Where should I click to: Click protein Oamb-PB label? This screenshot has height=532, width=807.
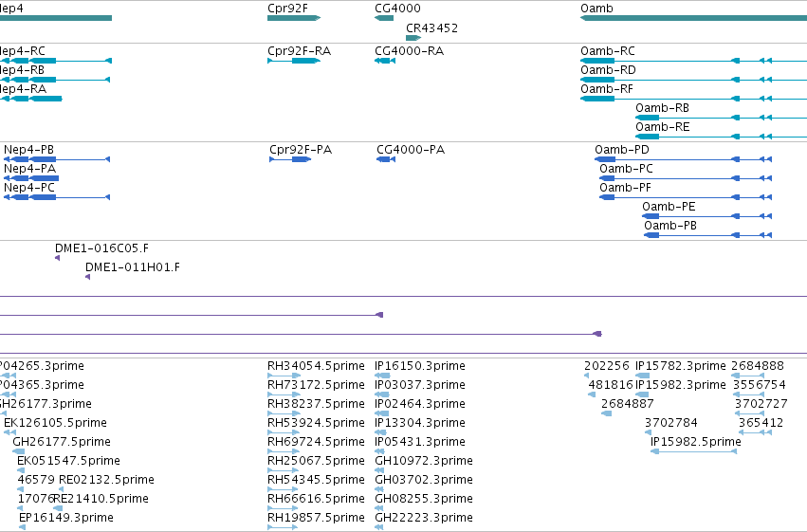pos(670,226)
